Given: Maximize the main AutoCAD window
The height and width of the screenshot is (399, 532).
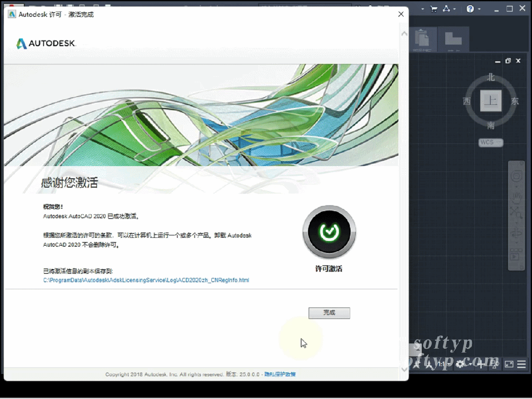Looking at the screenshot, I should tap(510, 9).
